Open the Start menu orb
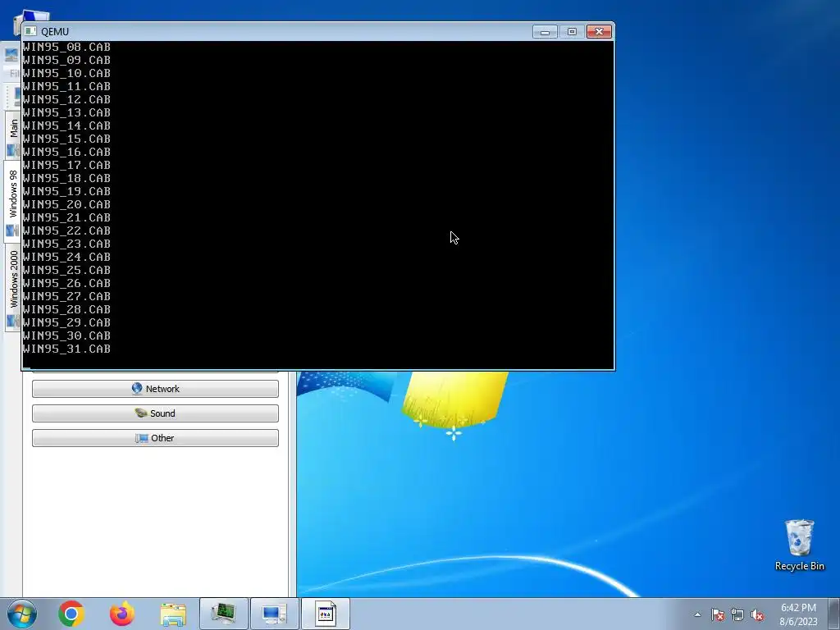Viewport: 840px width, 630px height. 22,614
